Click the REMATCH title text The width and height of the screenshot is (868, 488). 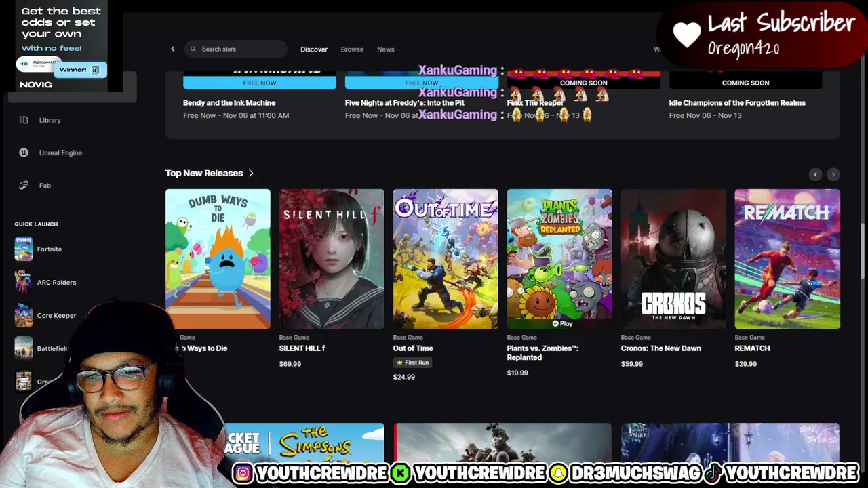pos(753,348)
